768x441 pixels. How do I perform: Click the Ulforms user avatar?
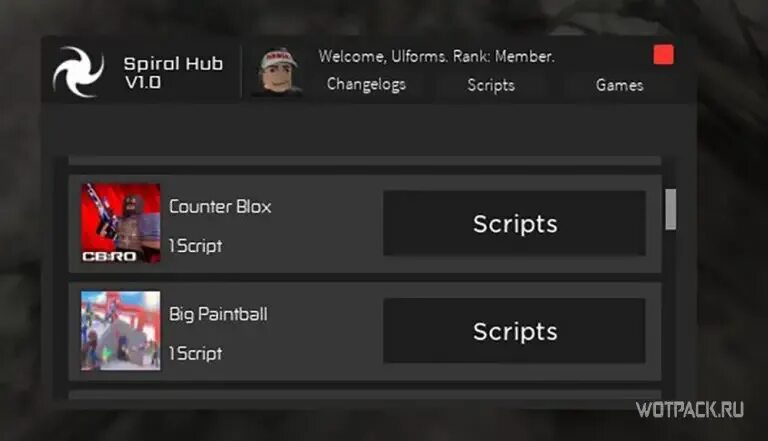(x=277, y=72)
